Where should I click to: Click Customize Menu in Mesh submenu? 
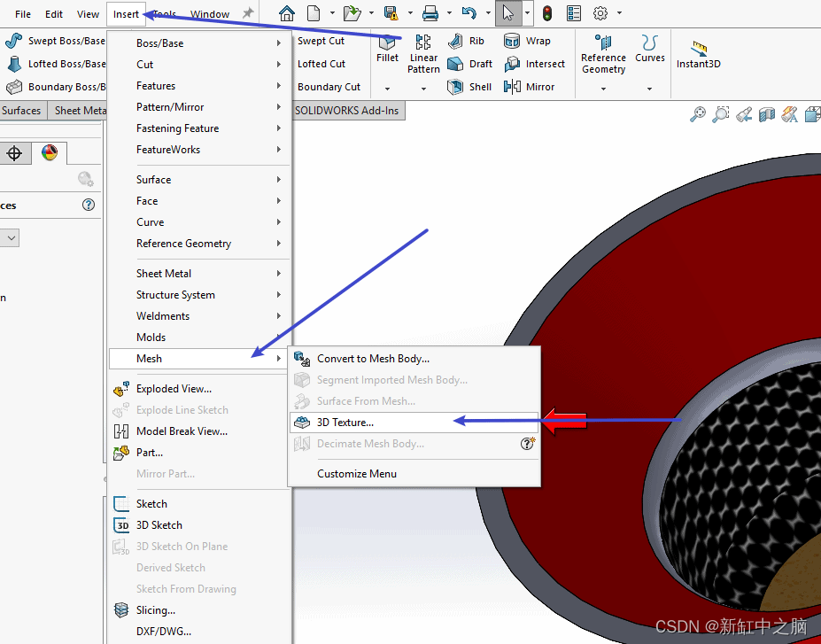tap(414, 474)
